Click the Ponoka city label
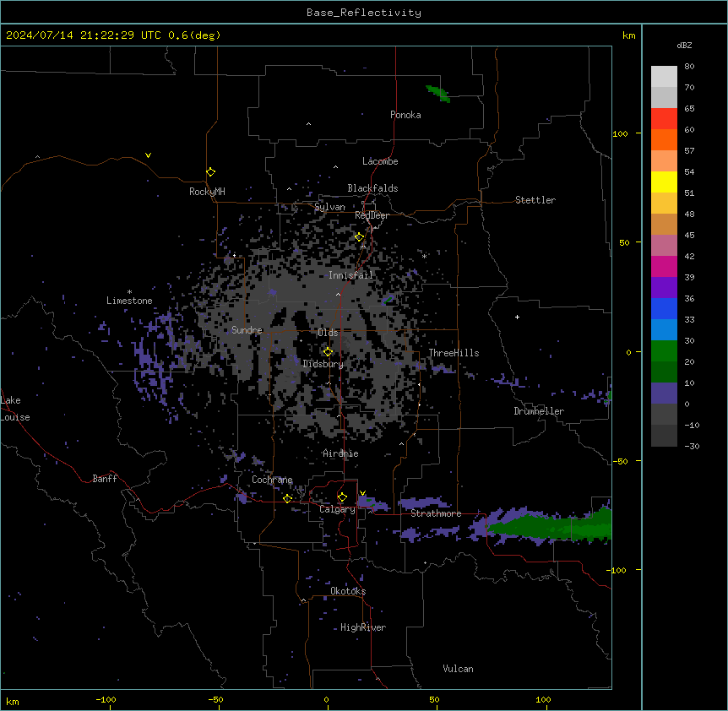This screenshot has height=711, width=728. tap(405, 115)
